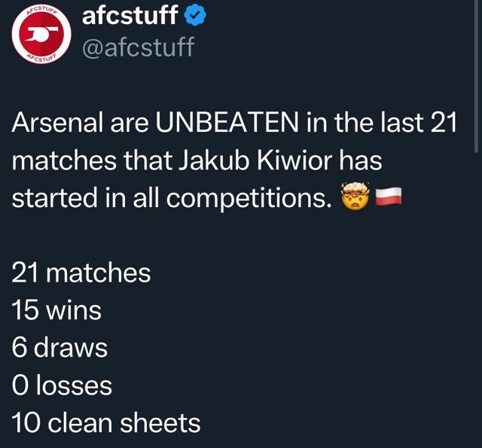Open the @afcstuff handle link

click(137, 47)
